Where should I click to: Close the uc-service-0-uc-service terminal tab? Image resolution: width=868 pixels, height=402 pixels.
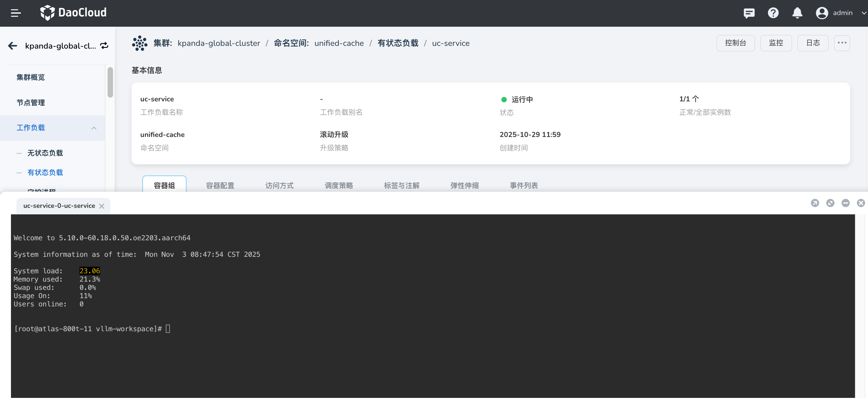coord(102,206)
